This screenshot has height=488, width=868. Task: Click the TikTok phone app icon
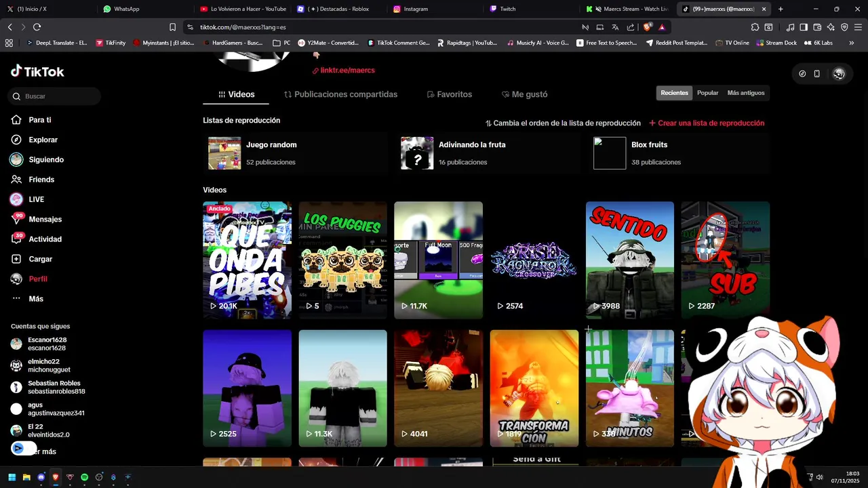click(x=816, y=74)
